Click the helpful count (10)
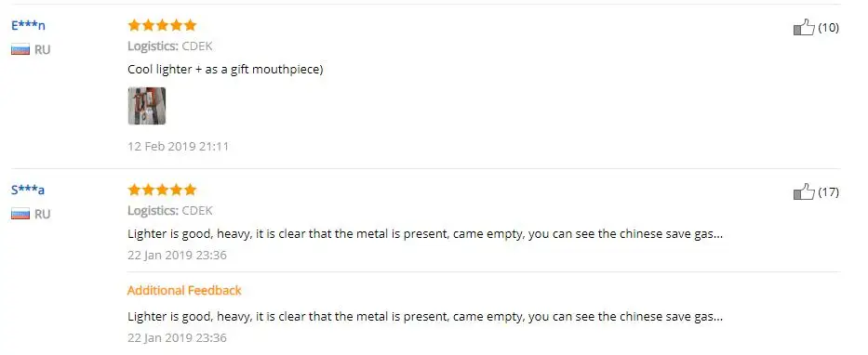This screenshot has width=868, height=355. tap(829, 28)
